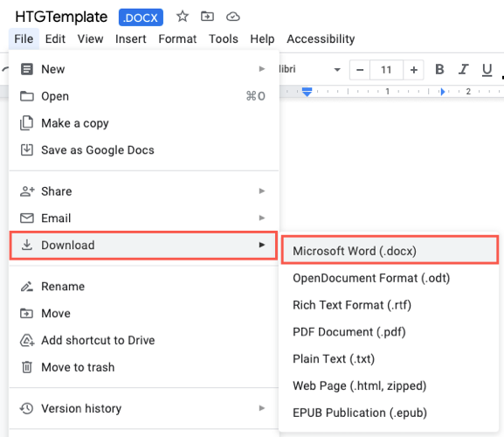The image size is (504, 437).
Task: Click the blue ruler marker near 2
Action: [x=443, y=92]
